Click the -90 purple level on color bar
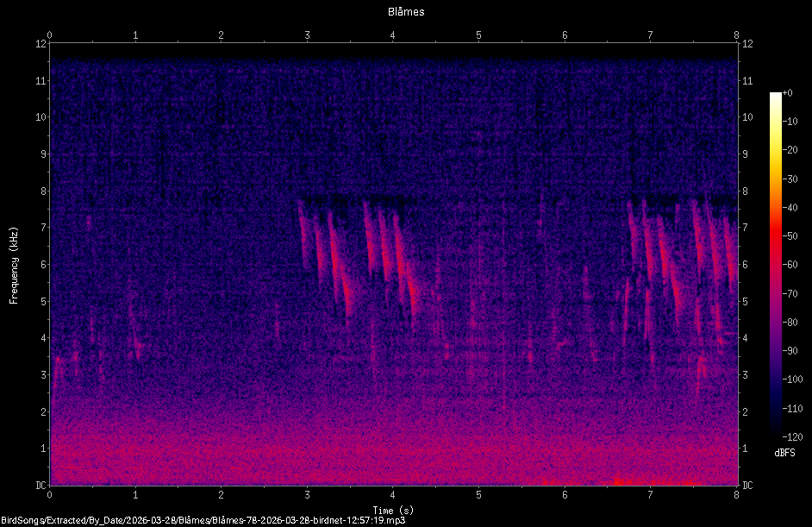 coord(775,351)
